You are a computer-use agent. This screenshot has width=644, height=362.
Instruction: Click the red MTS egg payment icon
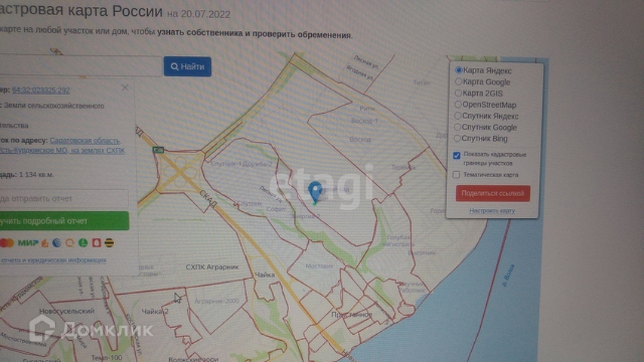pyautogui.click(x=96, y=243)
